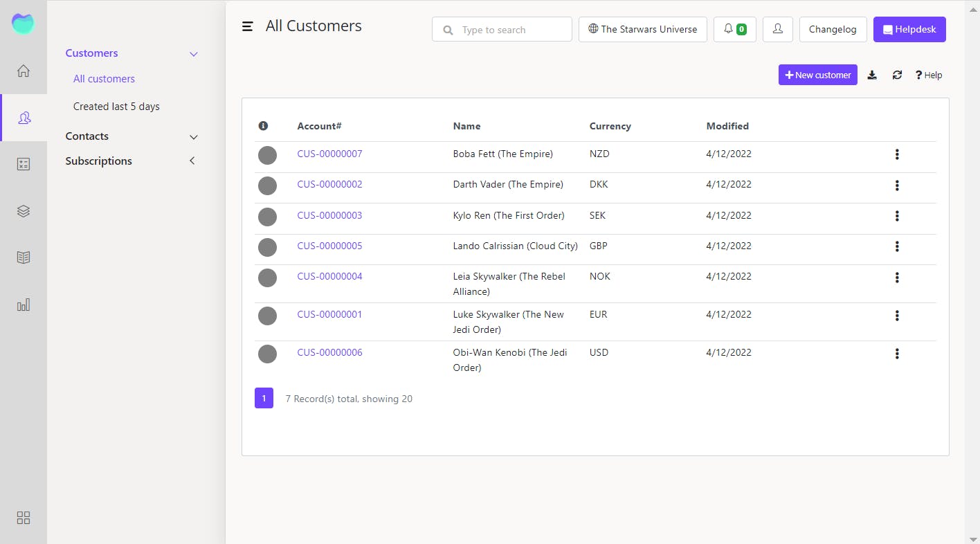Open the notifications bell

[x=734, y=29]
